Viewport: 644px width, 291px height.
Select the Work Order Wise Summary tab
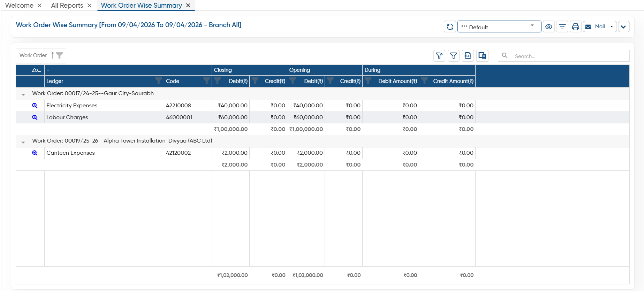tap(141, 5)
